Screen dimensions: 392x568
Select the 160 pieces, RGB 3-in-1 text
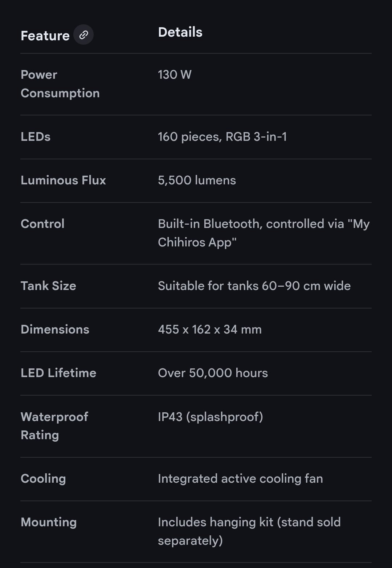pos(222,137)
